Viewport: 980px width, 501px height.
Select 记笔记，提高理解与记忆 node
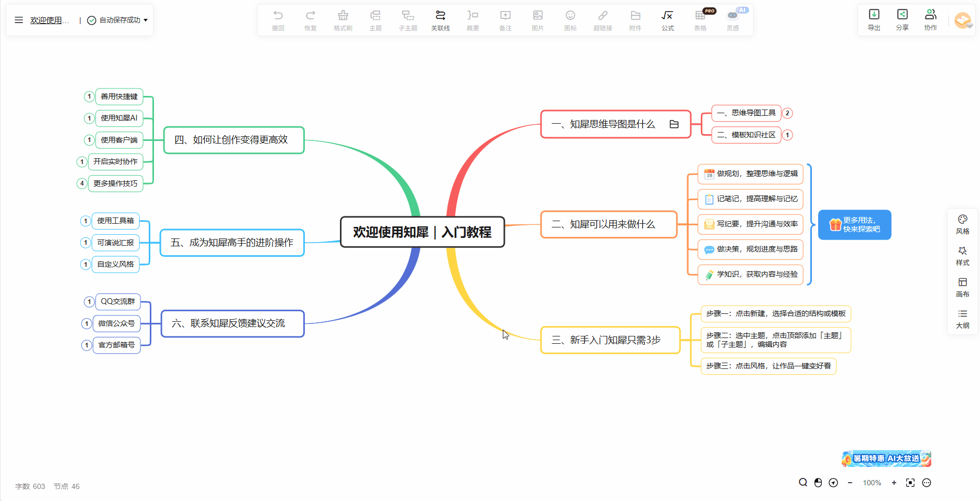tap(751, 199)
